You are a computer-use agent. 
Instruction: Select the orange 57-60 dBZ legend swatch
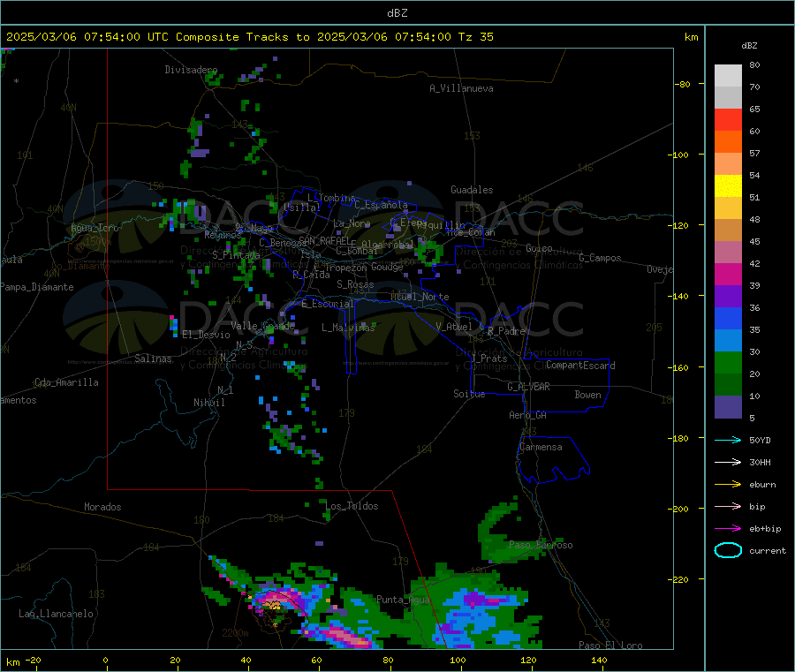click(728, 142)
